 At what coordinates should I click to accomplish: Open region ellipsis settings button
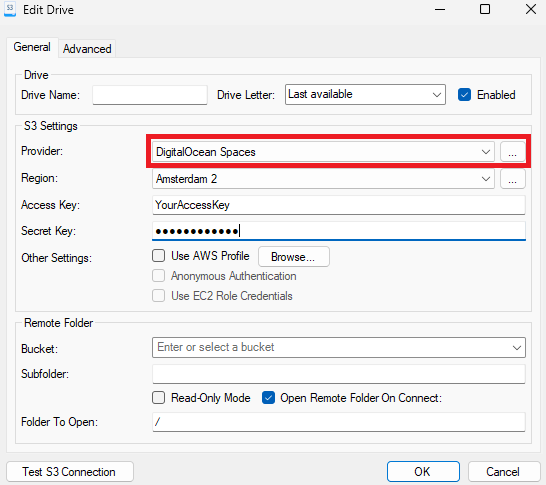point(512,179)
